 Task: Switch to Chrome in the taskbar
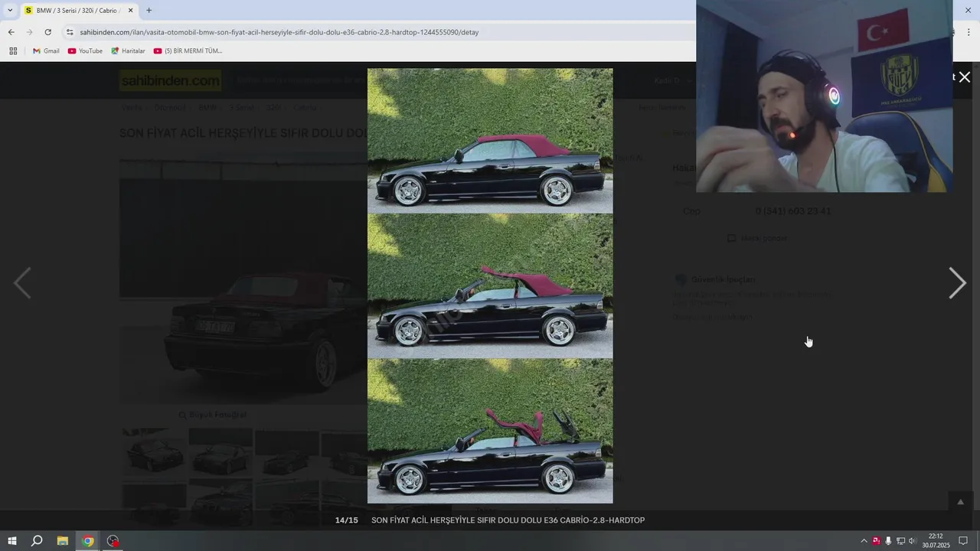point(88,541)
